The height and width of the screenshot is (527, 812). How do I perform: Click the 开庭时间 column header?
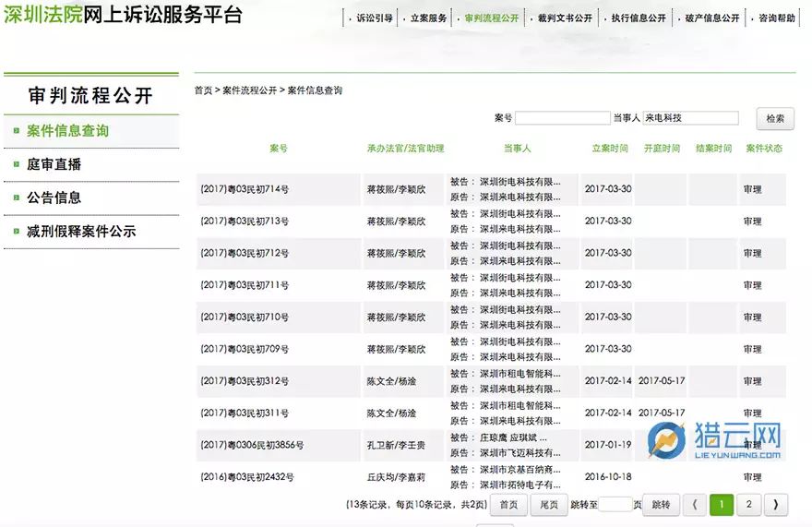click(662, 149)
